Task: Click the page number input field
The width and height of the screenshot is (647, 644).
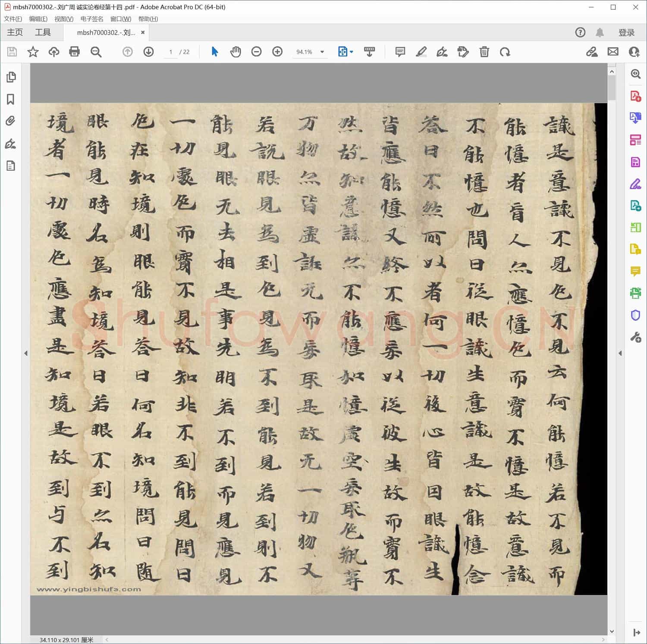Action: point(171,52)
